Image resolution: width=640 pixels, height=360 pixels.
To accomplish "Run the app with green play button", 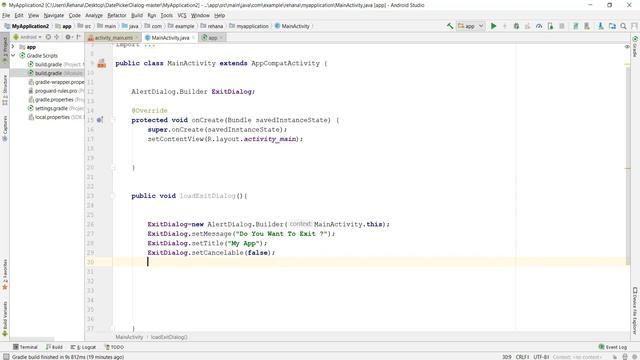I will click(x=493, y=26).
